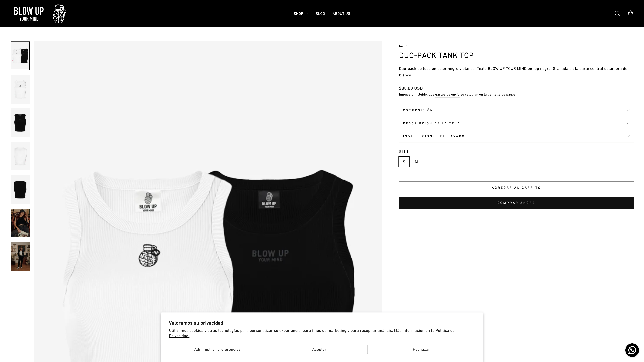Select size M option
Viewport: 644px width, 362px height.
(x=416, y=162)
